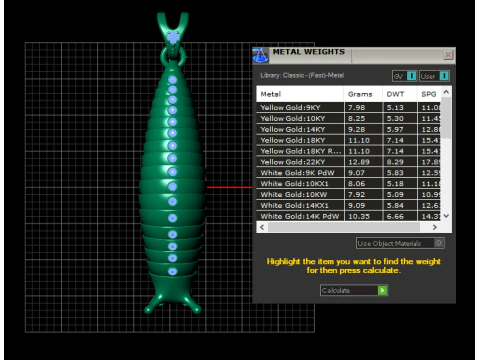Screen dimensions: 480x360
Task: Toggle the User library switch
Action: (x=434, y=76)
